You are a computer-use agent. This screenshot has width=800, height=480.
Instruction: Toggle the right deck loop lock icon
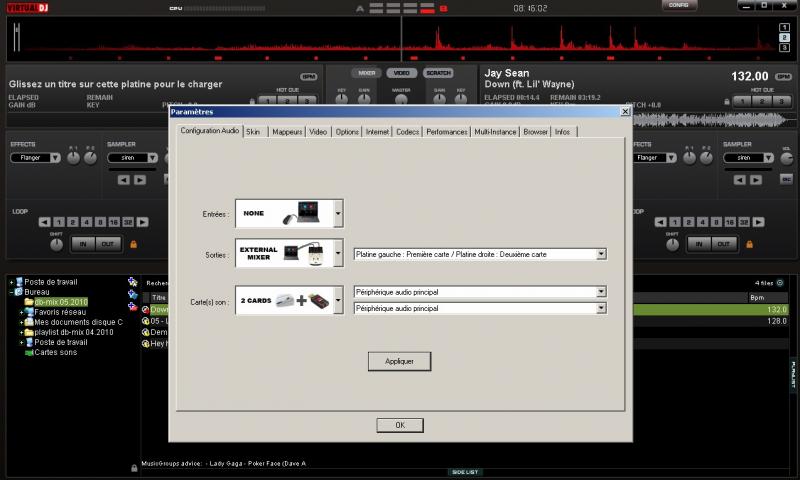(749, 244)
